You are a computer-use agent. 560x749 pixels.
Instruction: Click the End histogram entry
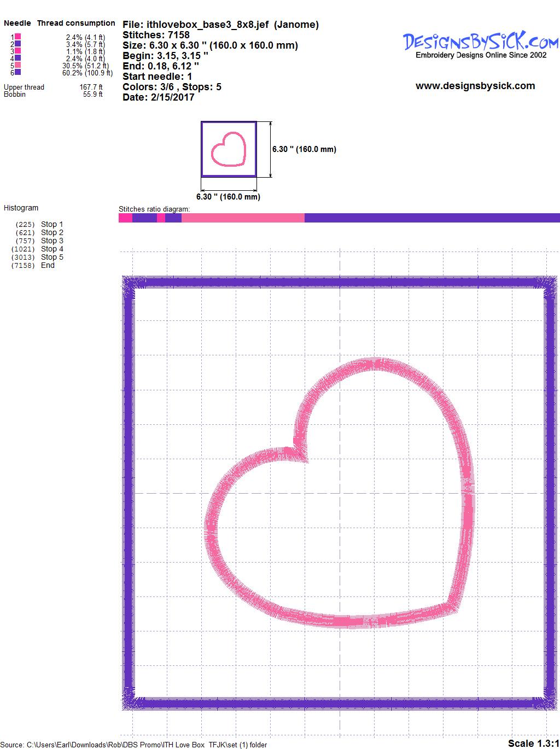[x=48, y=265]
